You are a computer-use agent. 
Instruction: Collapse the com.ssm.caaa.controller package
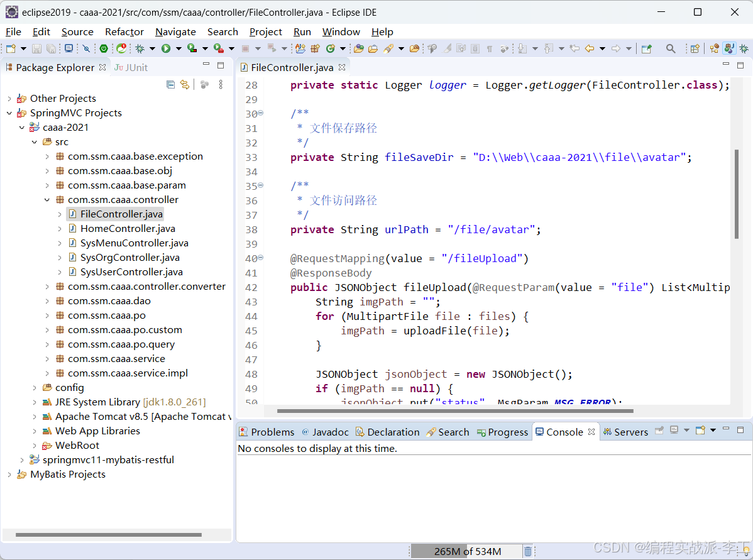point(47,200)
